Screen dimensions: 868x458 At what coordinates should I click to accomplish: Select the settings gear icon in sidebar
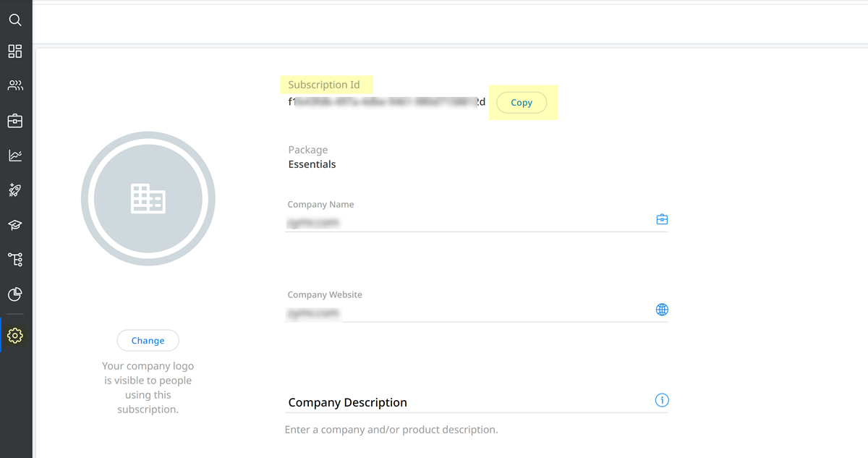pos(15,336)
